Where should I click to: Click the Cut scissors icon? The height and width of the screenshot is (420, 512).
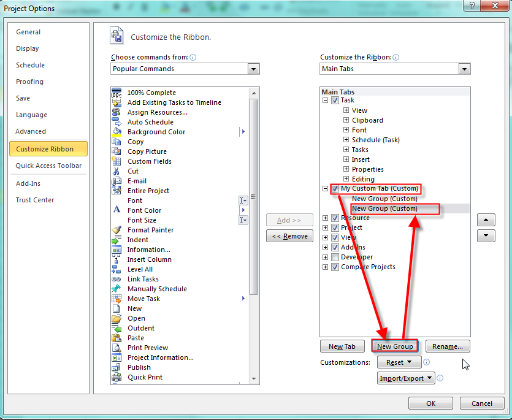[x=117, y=171]
